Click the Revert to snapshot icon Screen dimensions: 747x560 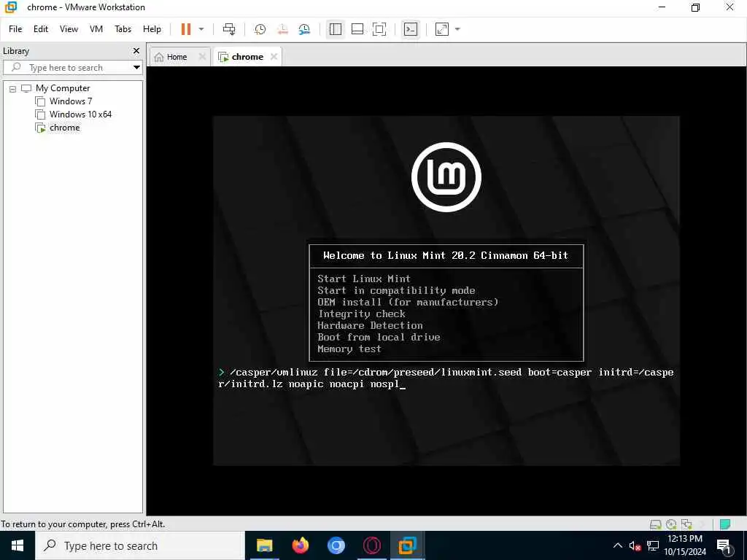point(282,29)
